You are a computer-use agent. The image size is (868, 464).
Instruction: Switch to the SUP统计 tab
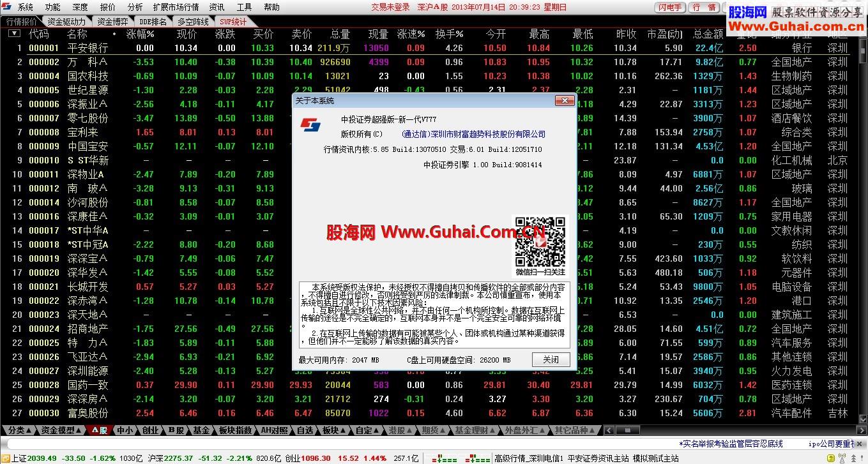pos(233,21)
